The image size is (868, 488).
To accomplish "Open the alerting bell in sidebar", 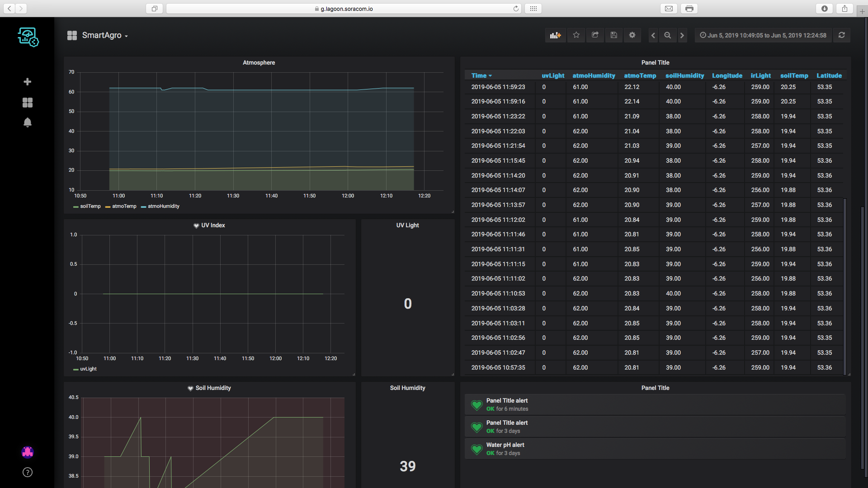I will (x=28, y=122).
